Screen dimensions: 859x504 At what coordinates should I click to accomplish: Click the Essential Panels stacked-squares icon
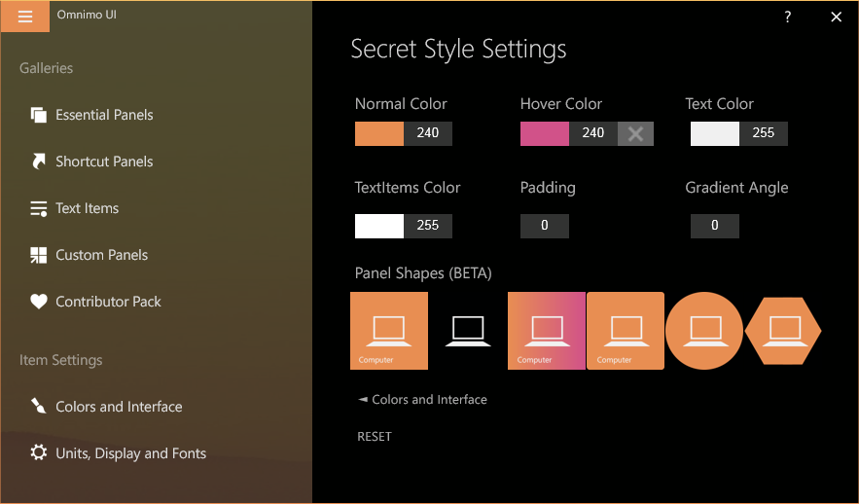click(38, 115)
